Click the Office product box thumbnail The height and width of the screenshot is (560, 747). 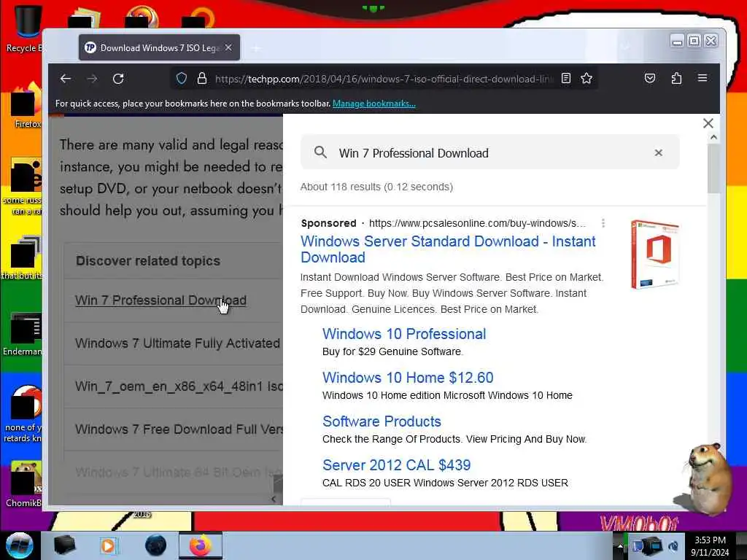point(654,254)
